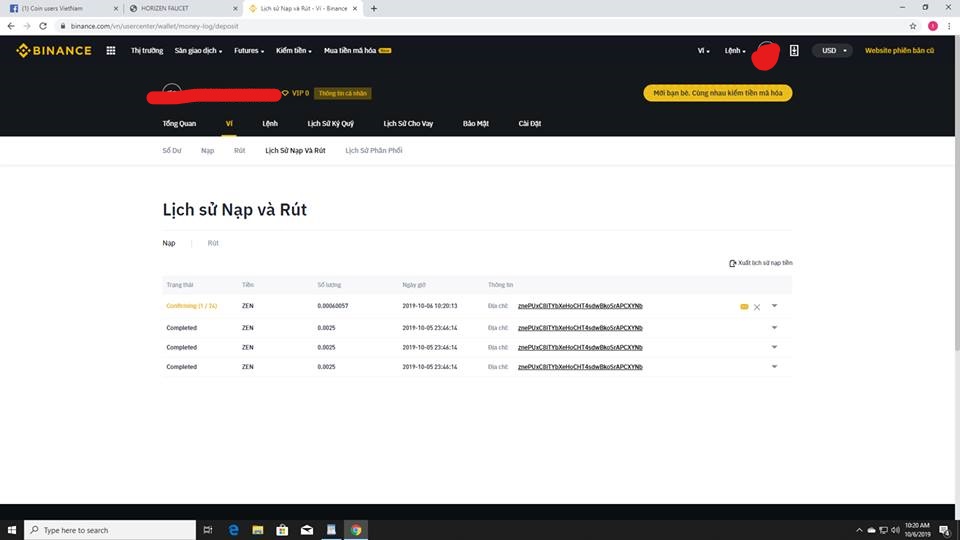Switch to Tổng Quan tab
Screen dimensions: 960x540
179,124
